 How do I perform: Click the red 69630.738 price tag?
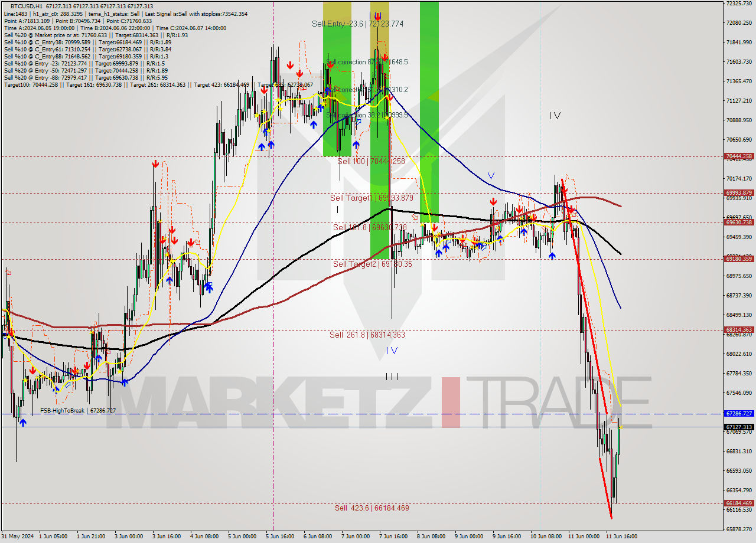tap(738, 223)
